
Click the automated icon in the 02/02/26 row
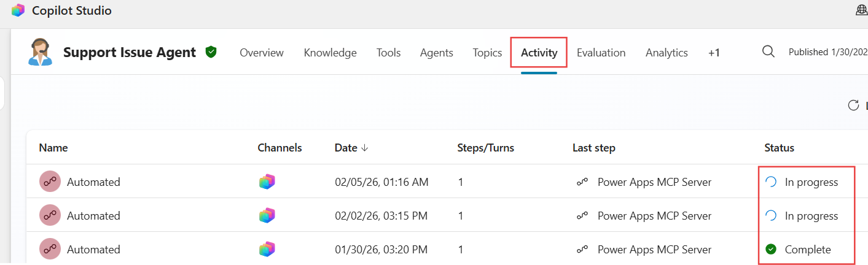click(50, 215)
